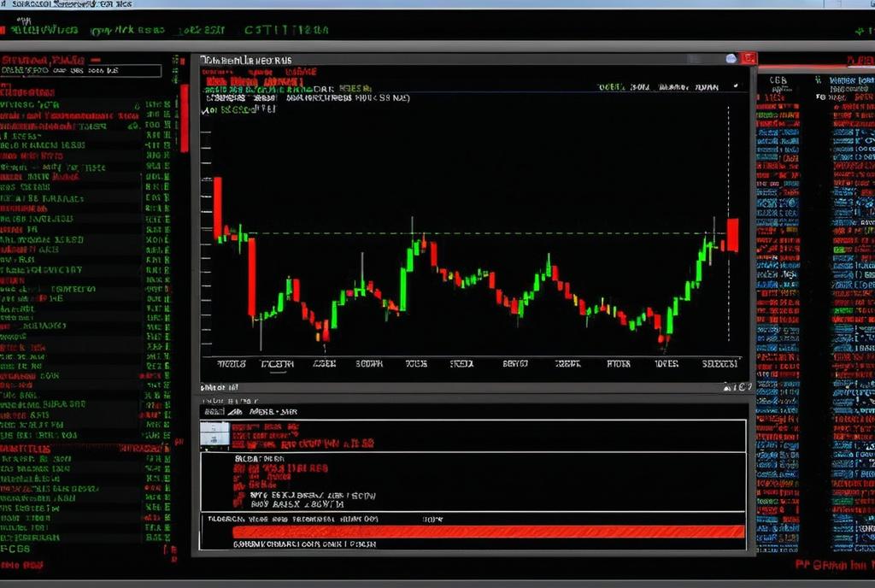
Task: Click the white vertical dashed cursor line on the chart
Action: [x=728, y=223]
